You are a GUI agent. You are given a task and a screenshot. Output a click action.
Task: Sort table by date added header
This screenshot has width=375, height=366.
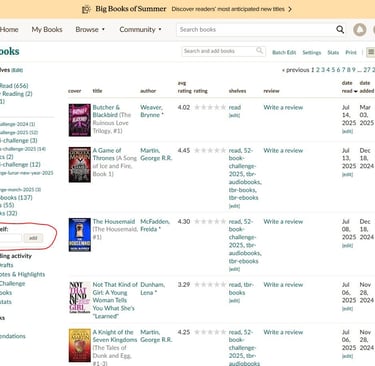[366, 87]
